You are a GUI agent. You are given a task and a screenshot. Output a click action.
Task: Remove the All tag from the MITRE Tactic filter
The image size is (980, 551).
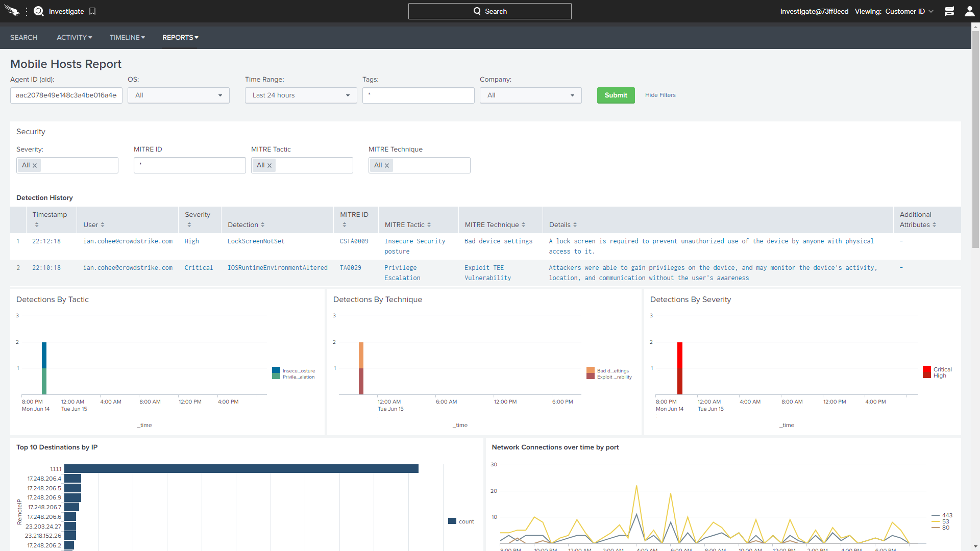coord(269,165)
